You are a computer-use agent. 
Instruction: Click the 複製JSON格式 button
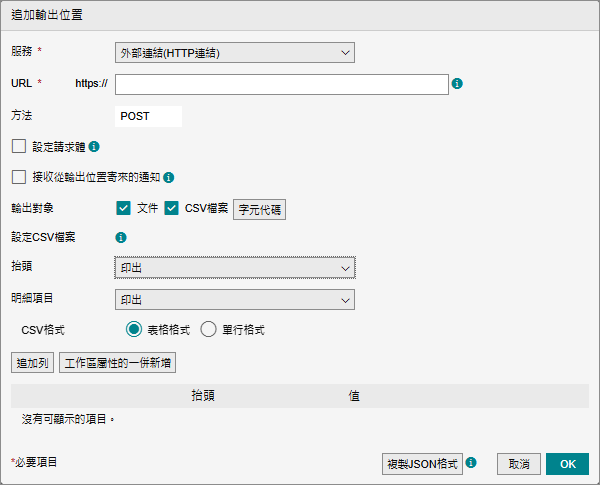[422, 464]
